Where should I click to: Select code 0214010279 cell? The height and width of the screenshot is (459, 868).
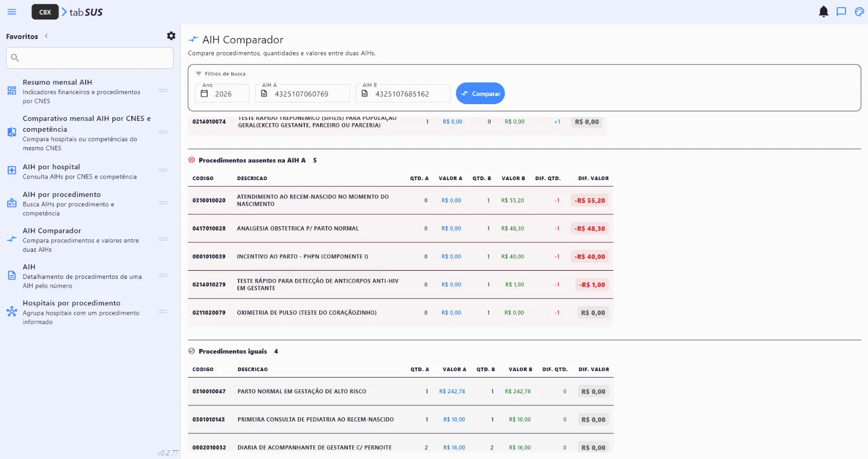click(x=209, y=285)
